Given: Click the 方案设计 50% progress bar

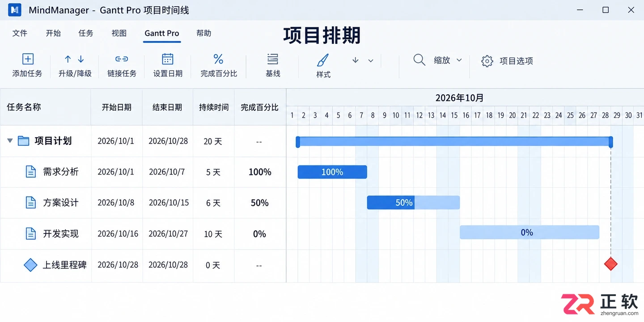Looking at the screenshot, I should pyautogui.click(x=413, y=203).
